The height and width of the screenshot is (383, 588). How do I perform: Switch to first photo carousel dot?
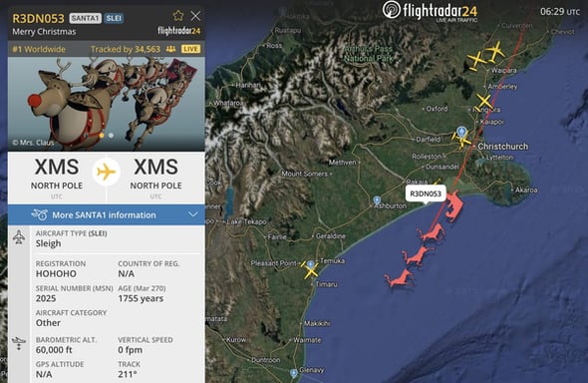(x=102, y=135)
